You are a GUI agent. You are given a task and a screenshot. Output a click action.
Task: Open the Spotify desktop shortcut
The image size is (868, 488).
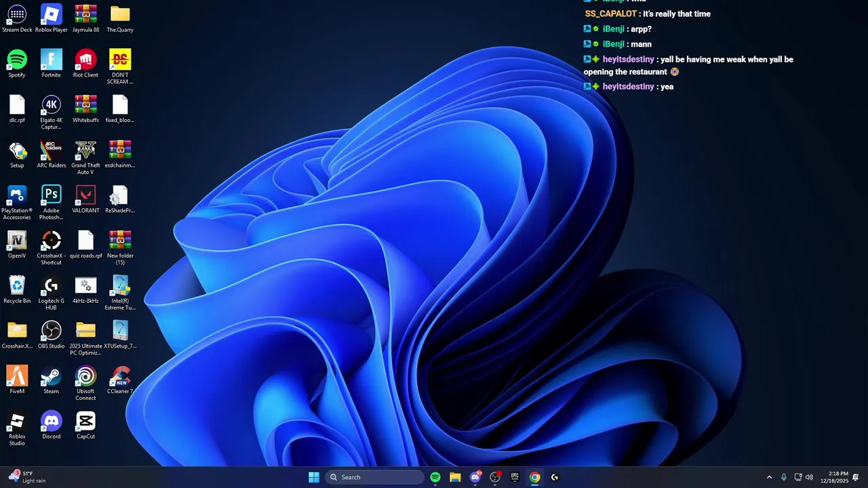tap(17, 64)
